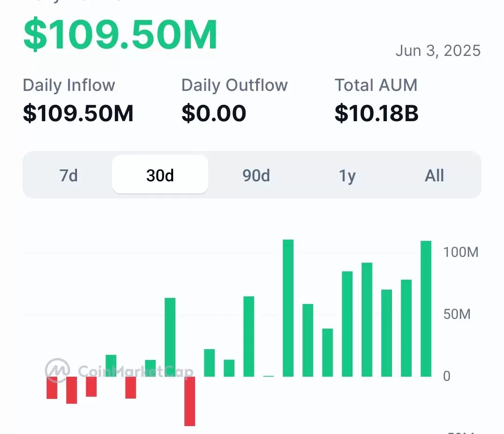Click the Daily Outflow value $0.00
The image size is (504, 434).
point(214,113)
